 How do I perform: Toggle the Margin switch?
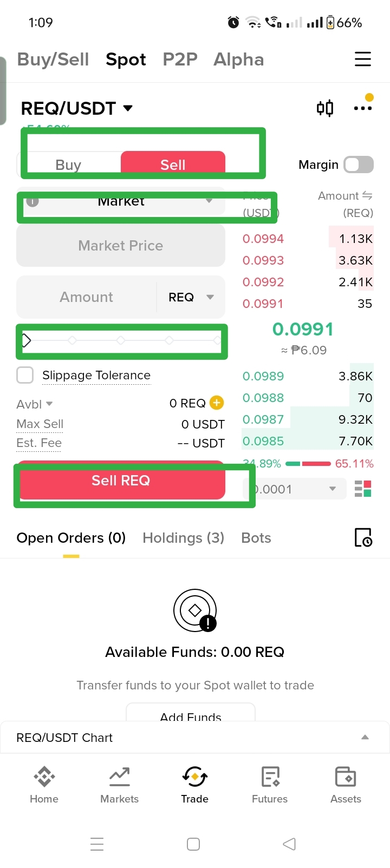tap(359, 165)
